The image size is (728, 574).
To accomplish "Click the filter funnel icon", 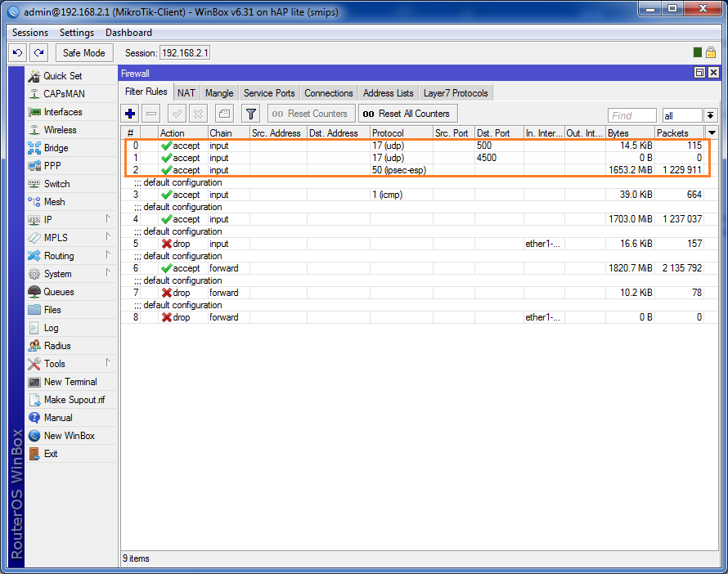I will (x=251, y=114).
